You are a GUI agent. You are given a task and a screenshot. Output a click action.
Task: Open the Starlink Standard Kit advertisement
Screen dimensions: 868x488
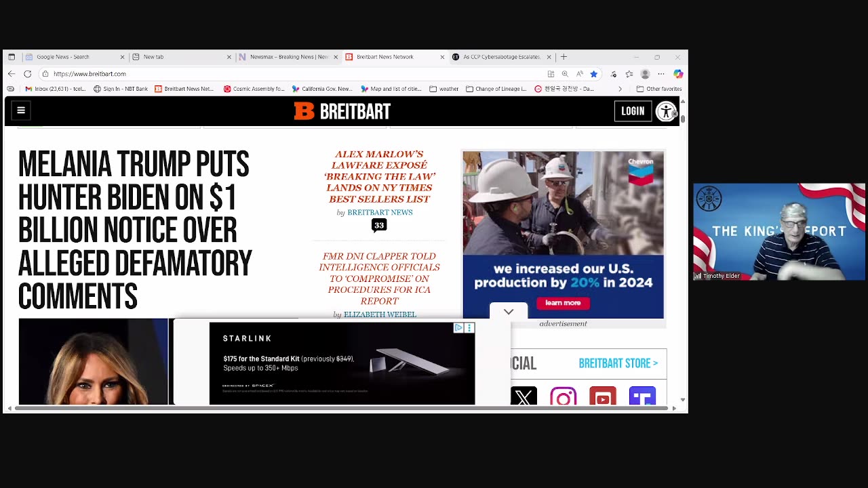342,364
